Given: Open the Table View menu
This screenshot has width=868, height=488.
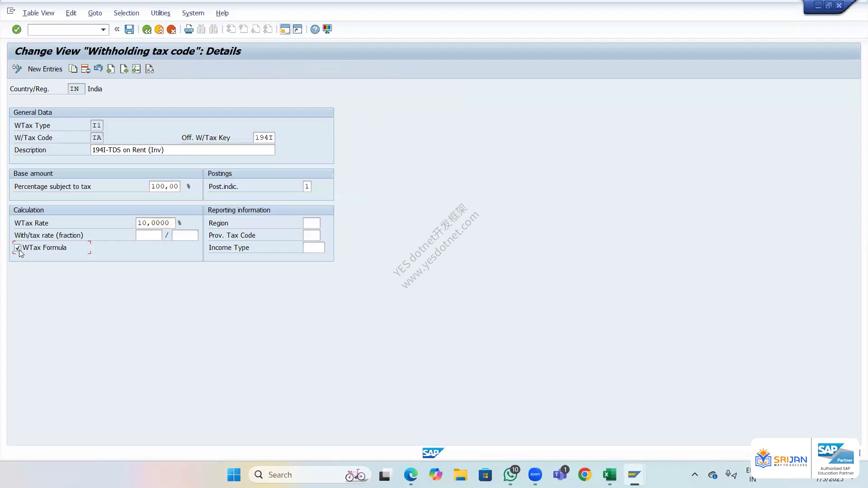Looking at the screenshot, I should 38,13.
